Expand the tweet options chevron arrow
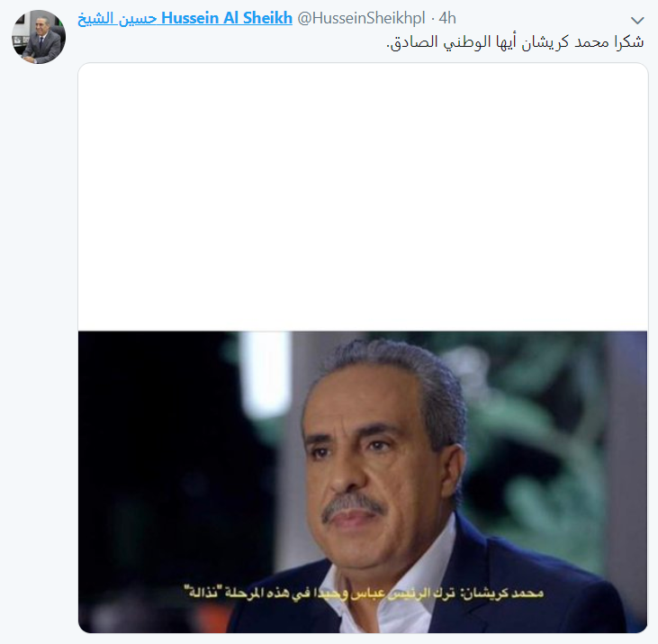Viewport: 658px width, 644px height. pos(637,20)
